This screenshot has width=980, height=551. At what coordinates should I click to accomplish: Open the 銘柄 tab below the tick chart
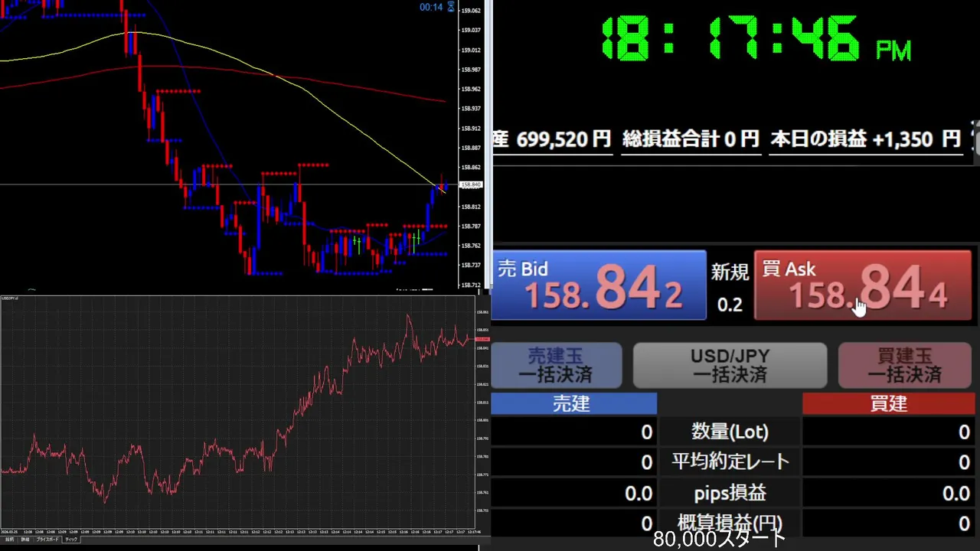[x=10, y=540]
